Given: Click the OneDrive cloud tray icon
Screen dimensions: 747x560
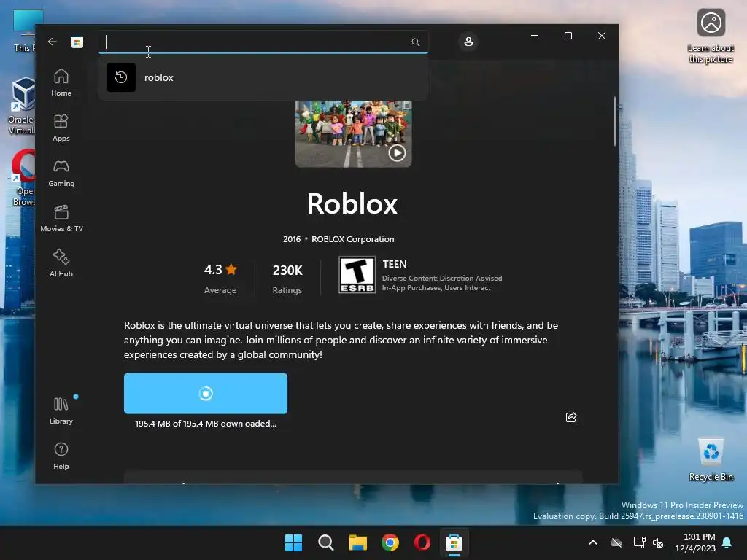Looking at the screenshot, I should coord(616,542).
